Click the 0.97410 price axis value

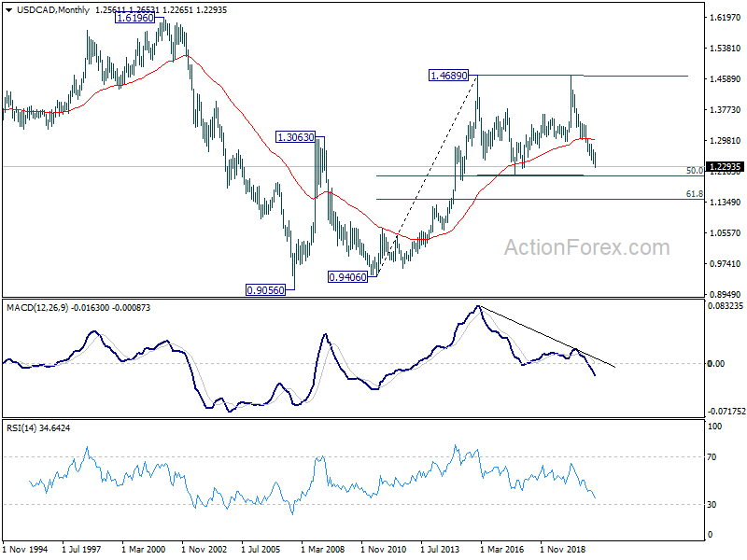(x=726, y=264)
